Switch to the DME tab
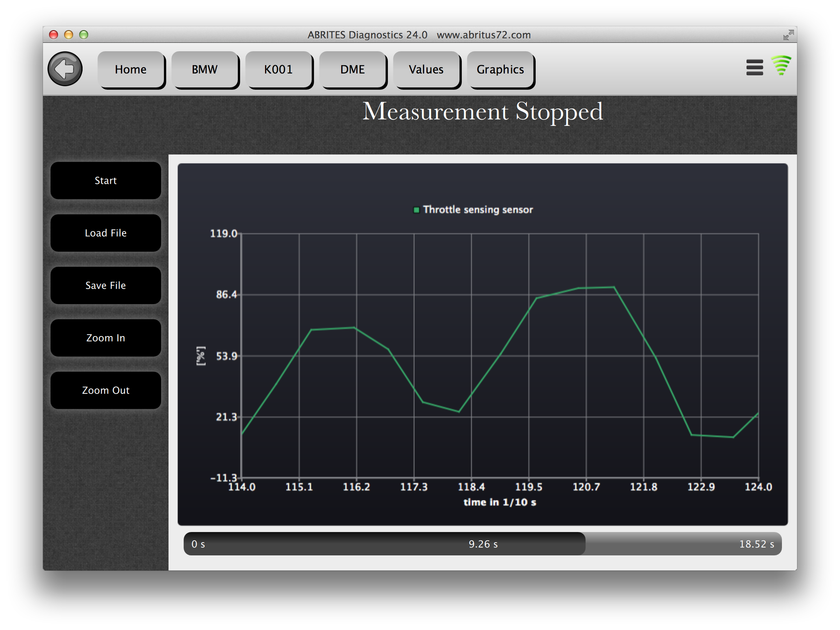This screenshot has width=840, height=630. coord(353,69)
